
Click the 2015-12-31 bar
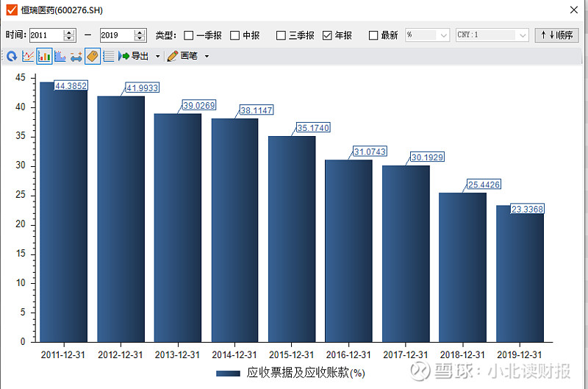(x=292, y=239)
